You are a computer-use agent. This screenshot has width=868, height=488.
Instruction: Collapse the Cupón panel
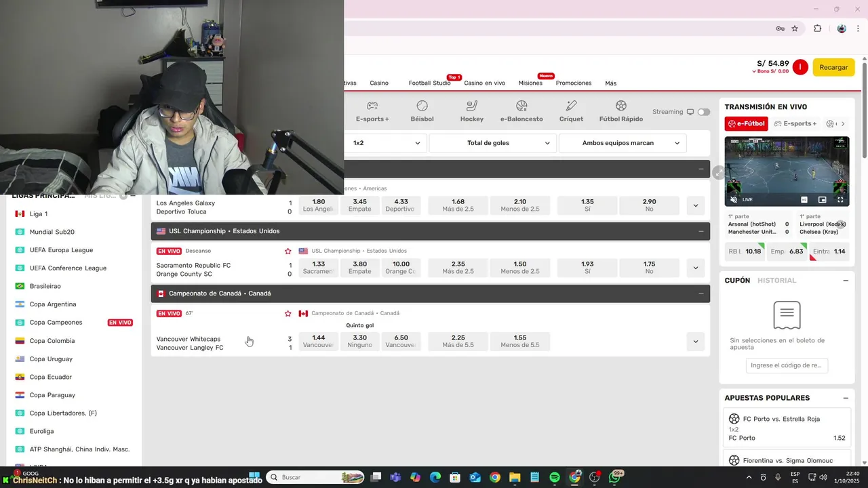pos(846,281)
